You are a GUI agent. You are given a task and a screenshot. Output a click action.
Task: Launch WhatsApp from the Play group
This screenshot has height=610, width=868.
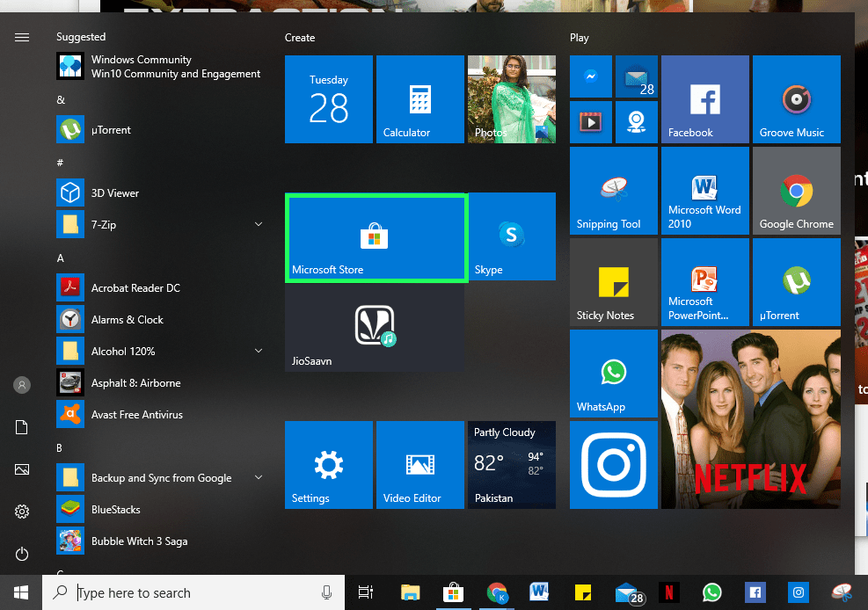pyautogui.click(x=613, y=374)
